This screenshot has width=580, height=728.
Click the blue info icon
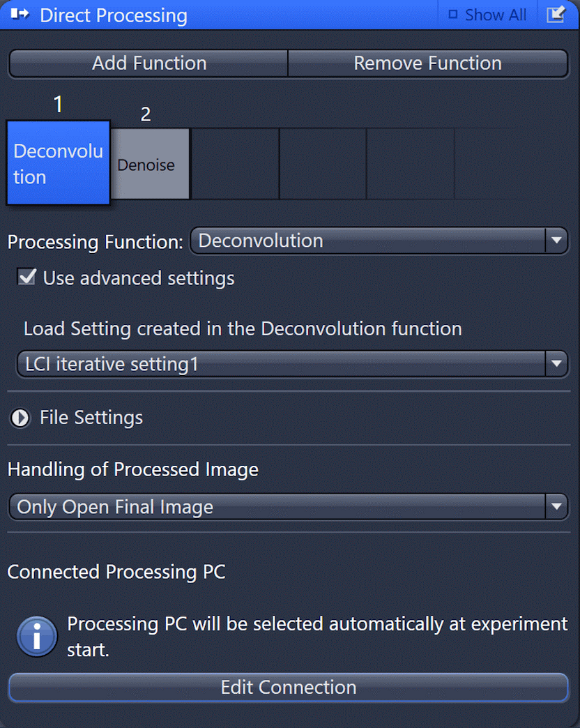(x=37, y=636)
